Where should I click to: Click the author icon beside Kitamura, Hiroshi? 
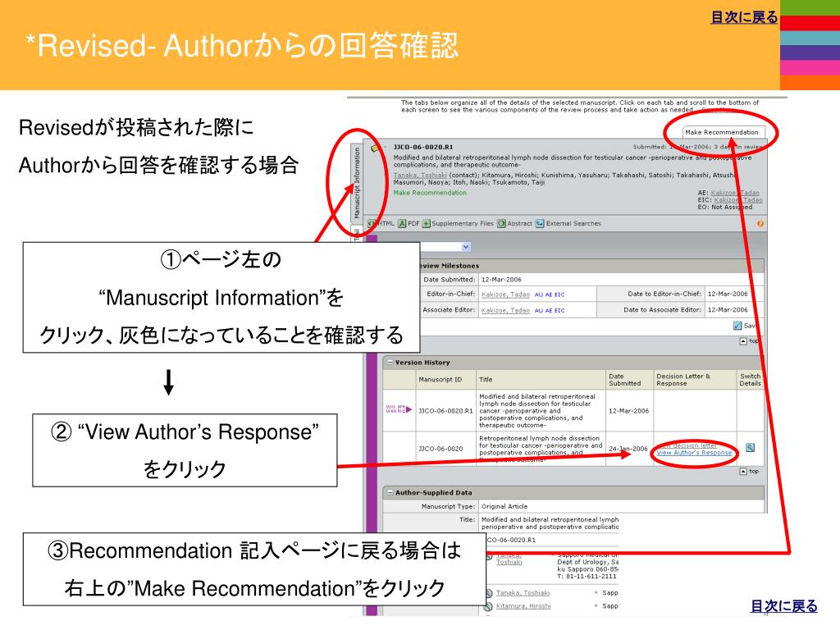(489, 606)
